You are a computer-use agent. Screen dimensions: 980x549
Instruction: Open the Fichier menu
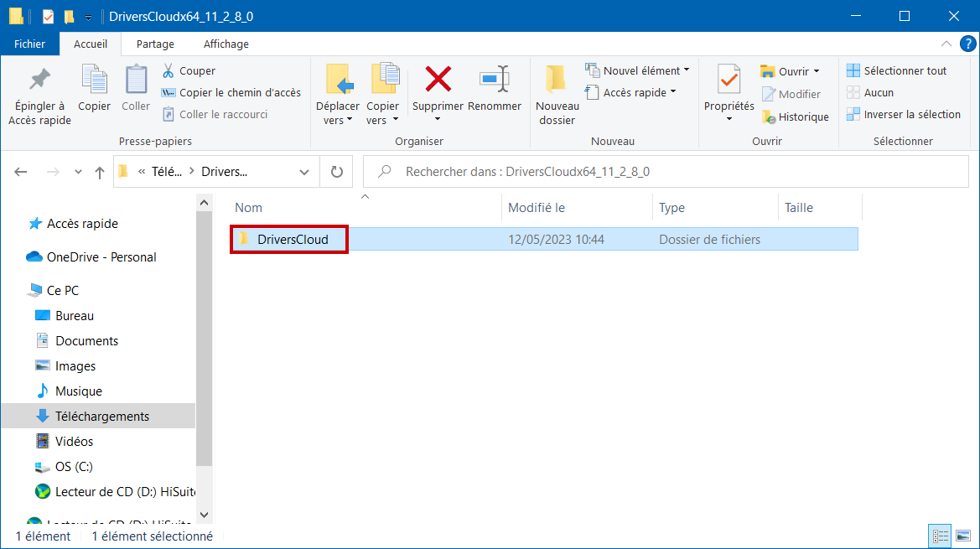[x=29, y=44]
